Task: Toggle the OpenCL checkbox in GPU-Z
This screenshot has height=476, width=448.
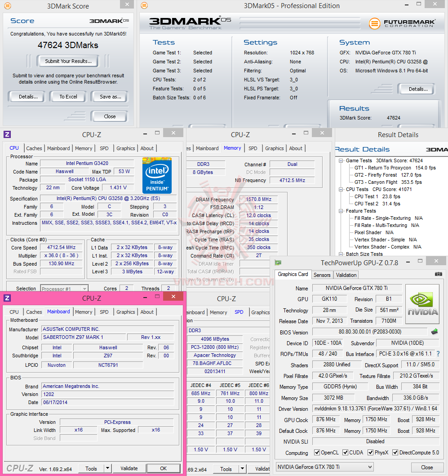Action: pos(317,452)
